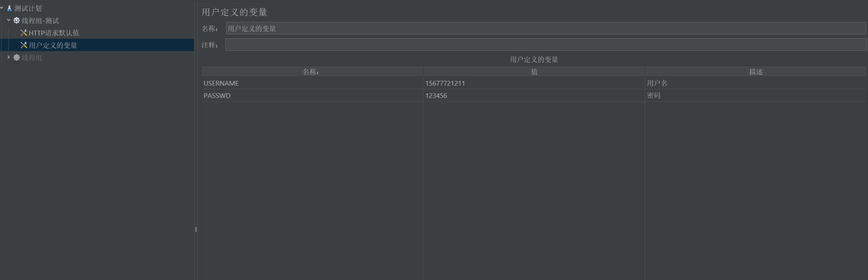Collapse the 测试计划 tree node
Screen dimensions: 868x280
[2, 8]
